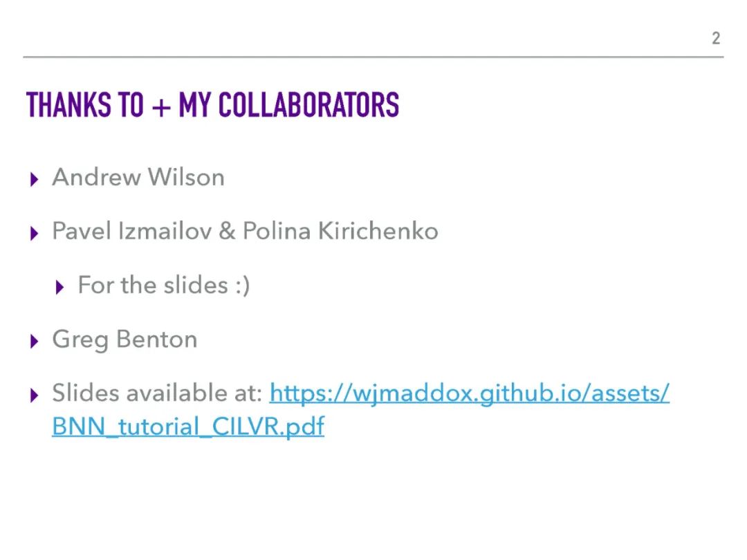Click the bullet arrow beside Andrew Wilson

click(x=35, y=179)
